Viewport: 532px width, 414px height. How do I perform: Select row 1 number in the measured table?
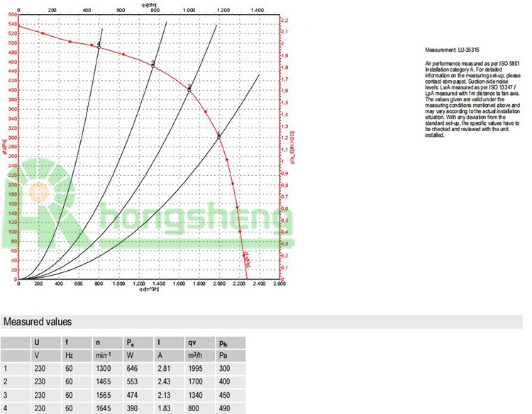tap(6, 369)
